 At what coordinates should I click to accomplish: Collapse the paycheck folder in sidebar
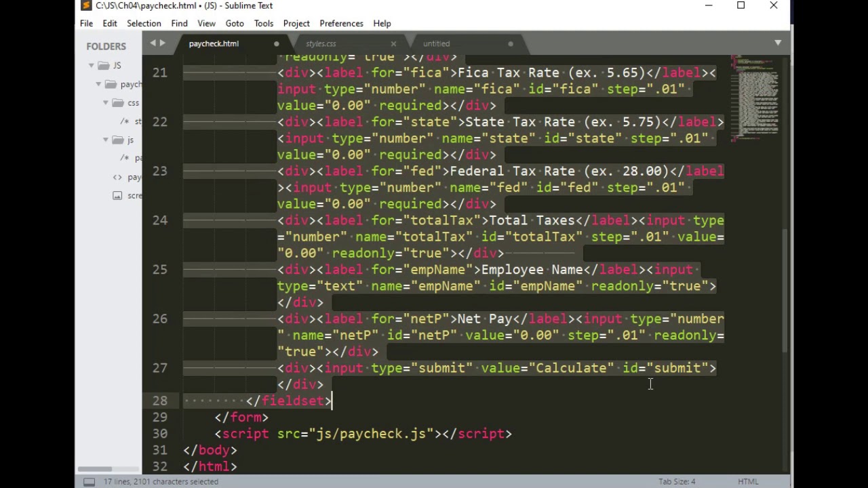click(x=98, y=85)
